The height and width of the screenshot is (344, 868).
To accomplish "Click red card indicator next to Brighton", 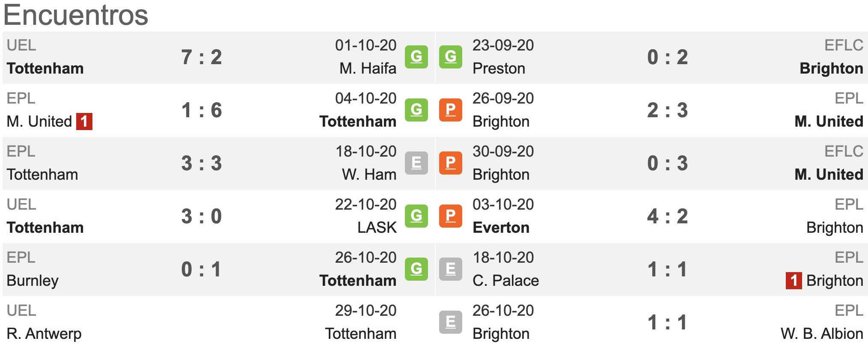I will click(x=794, y=281).
